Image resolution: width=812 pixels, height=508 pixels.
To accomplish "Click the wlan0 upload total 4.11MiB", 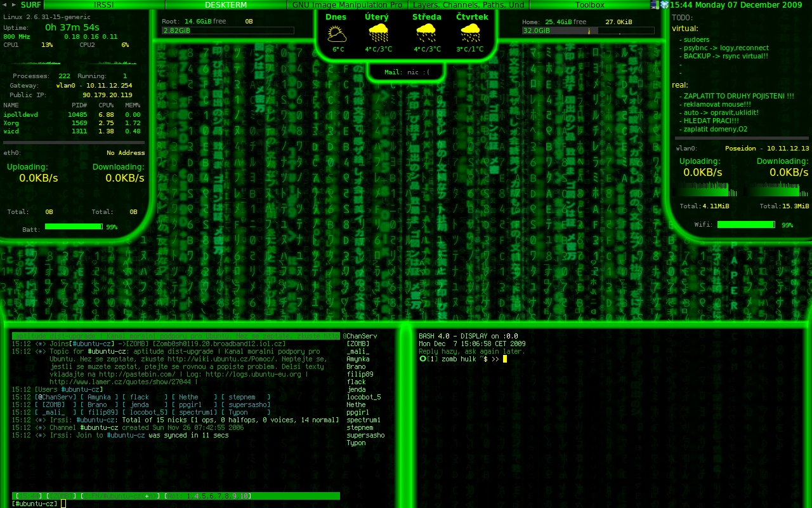I will 715,206.
